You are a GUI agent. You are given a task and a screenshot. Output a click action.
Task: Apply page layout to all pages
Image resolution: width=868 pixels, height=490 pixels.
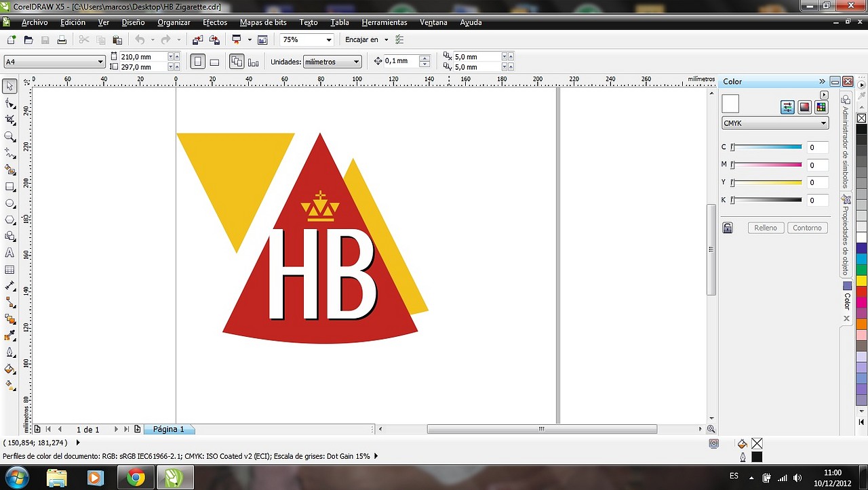(x=237, y=62)
